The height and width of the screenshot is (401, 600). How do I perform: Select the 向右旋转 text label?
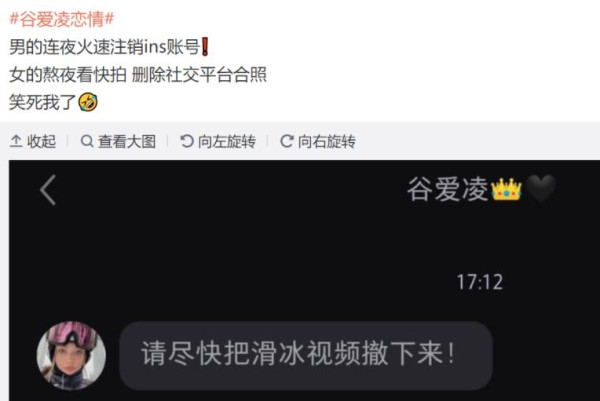click(x=326, y=141)
